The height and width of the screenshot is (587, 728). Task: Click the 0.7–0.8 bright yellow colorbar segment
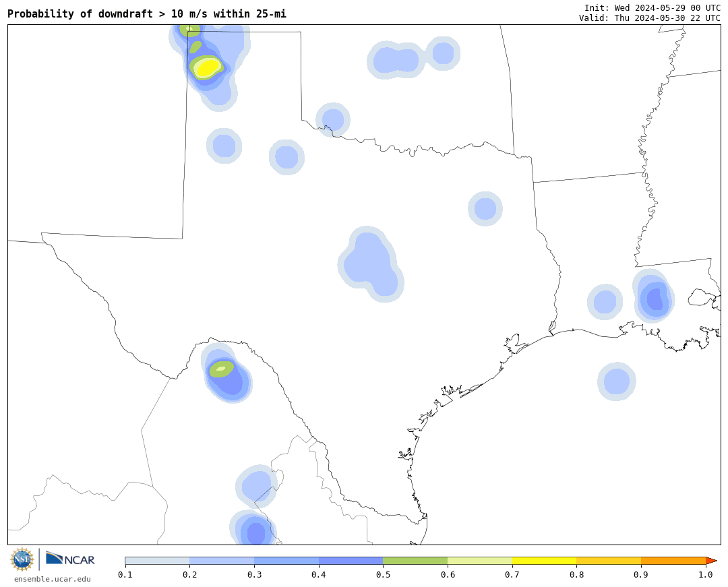click(x=545, y=561)
